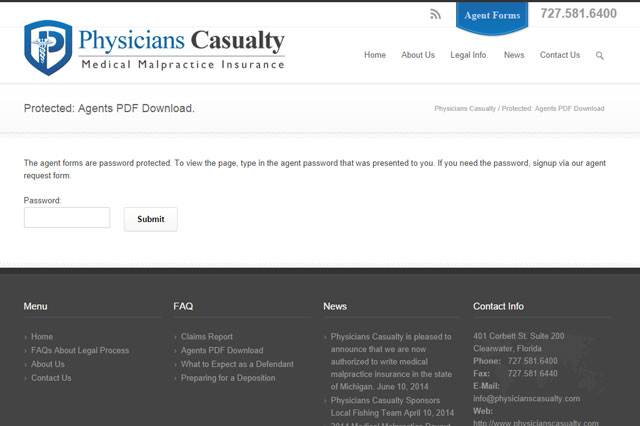The image size is (640, 426).
Task: Open the Sponsors Local Fishing Team news item
Action: [x=392, y=406]
